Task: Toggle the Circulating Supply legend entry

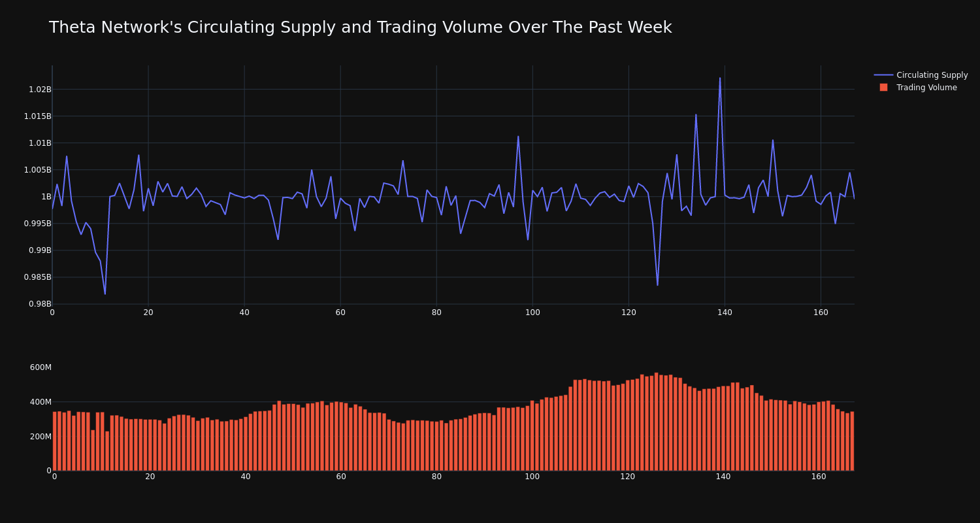Action: point(921,75)
